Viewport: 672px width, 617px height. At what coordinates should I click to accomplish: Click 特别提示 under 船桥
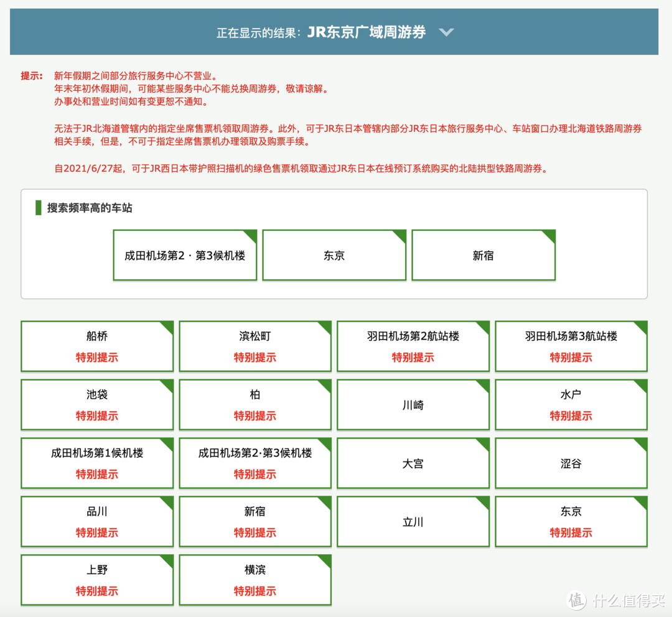click(97, 358)
